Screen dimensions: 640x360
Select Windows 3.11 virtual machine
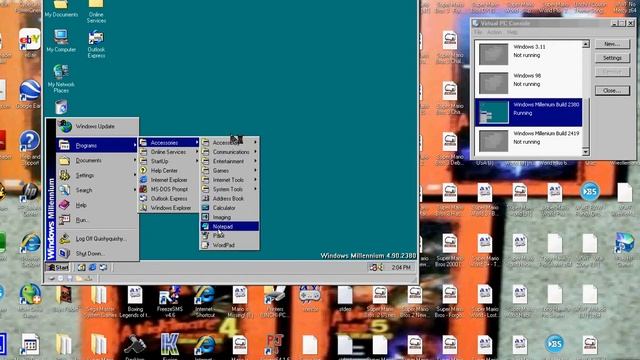pos(529,54)
